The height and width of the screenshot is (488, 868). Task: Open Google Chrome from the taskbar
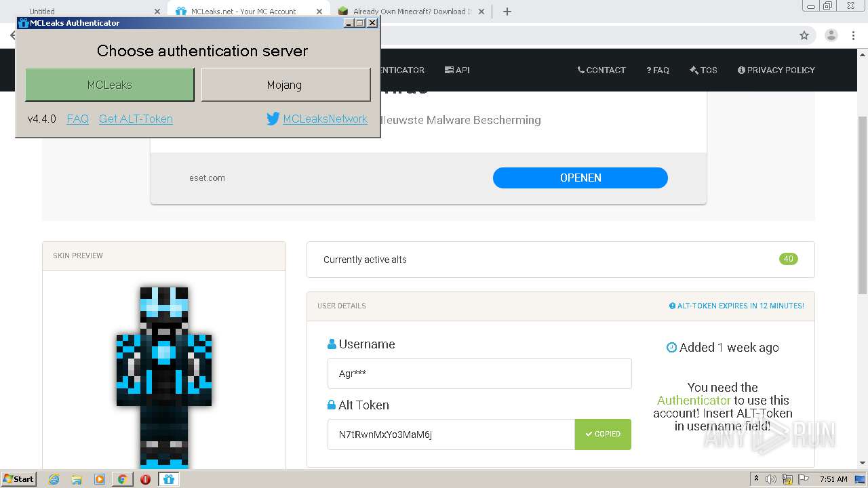(x=123, y=479)
